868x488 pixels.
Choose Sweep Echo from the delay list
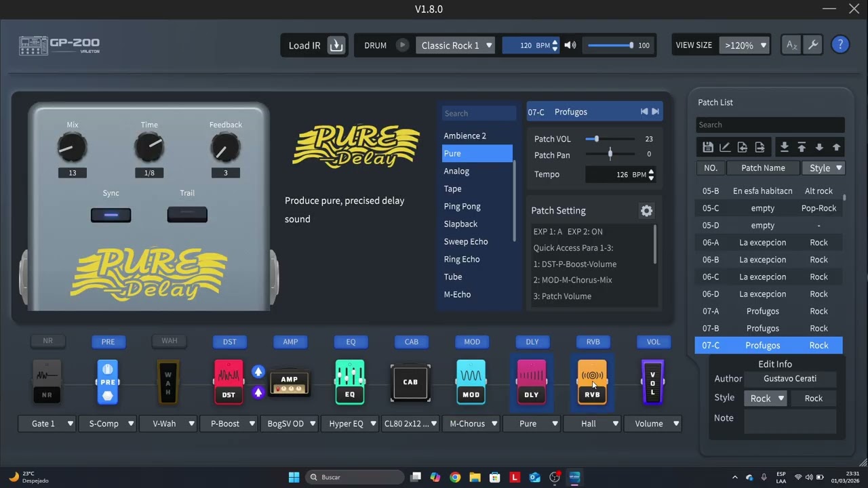477,241
